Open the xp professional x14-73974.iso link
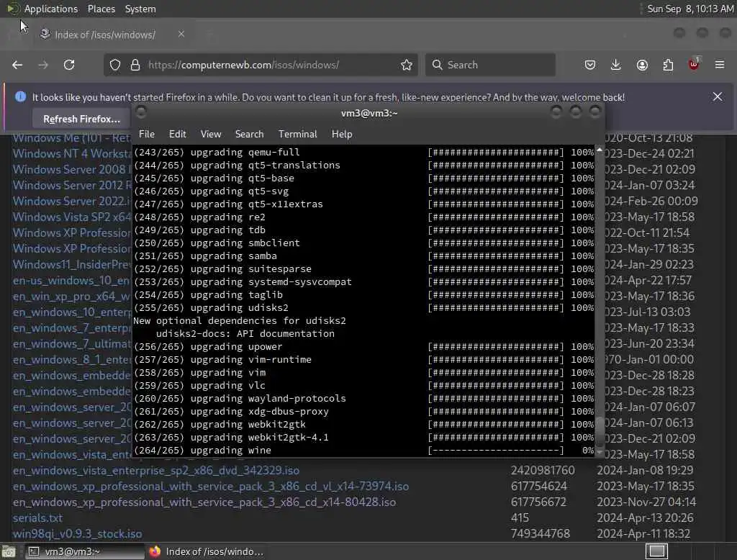The width and height of the screenshot is (737, 560). pos(211,486)
